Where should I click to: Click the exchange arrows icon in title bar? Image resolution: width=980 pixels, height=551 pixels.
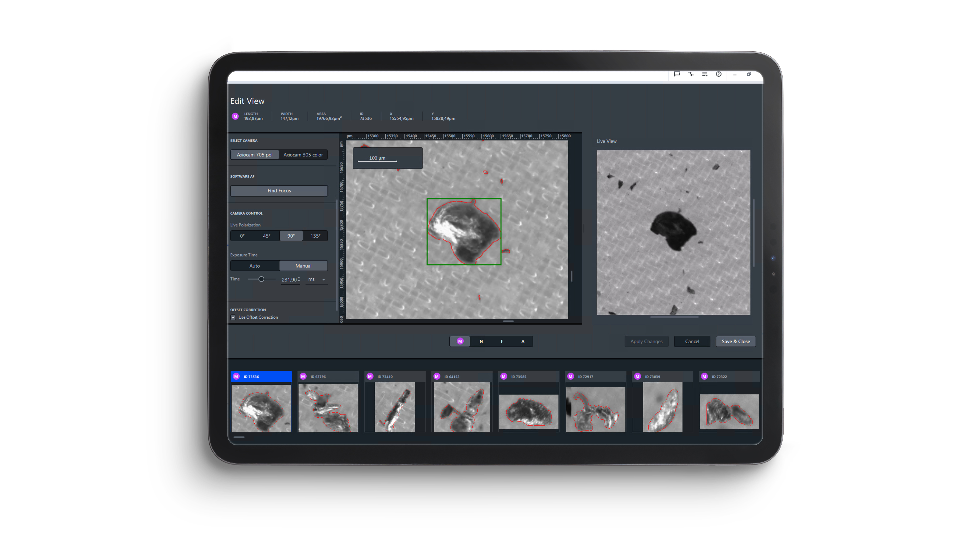[x=690, y=74]
